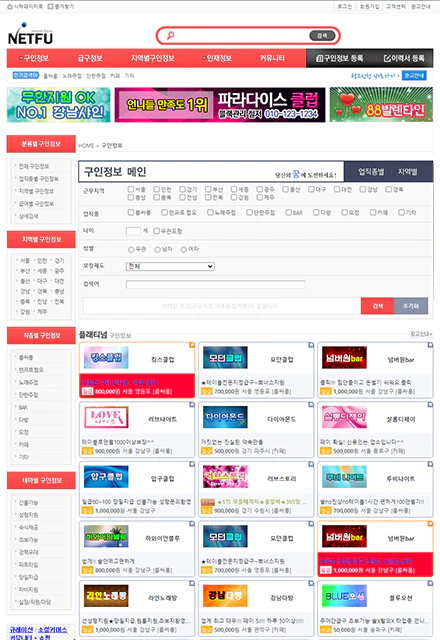Open the 킹스클럽 logo image
440x640 pixels.
click(x=106, y=358)
